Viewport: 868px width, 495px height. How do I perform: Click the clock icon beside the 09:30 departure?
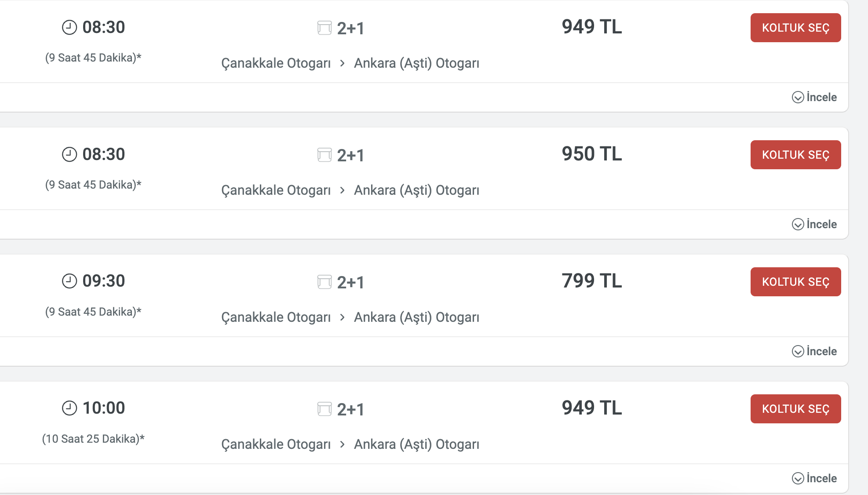click(x=69, y=281)
